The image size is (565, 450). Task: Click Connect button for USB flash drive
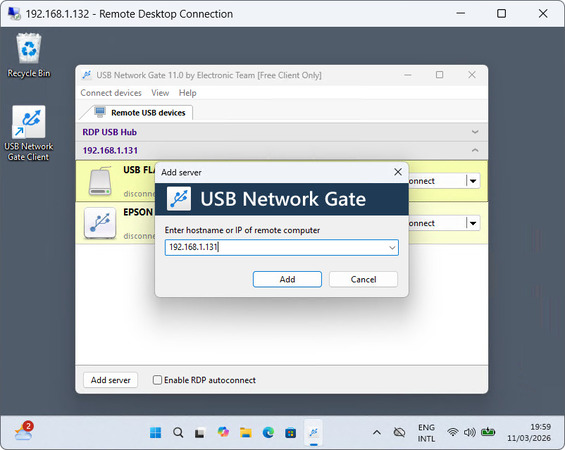[x=437, y=181]
